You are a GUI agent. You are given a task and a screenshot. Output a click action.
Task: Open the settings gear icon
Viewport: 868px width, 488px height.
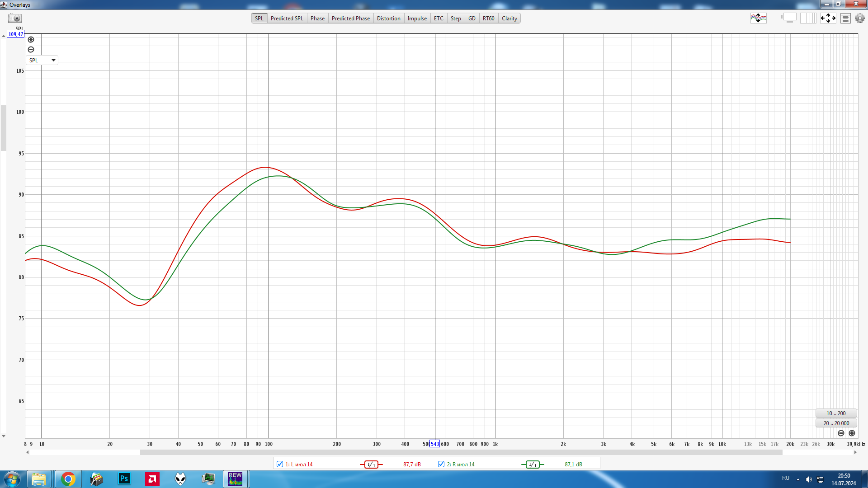[859, 18]
